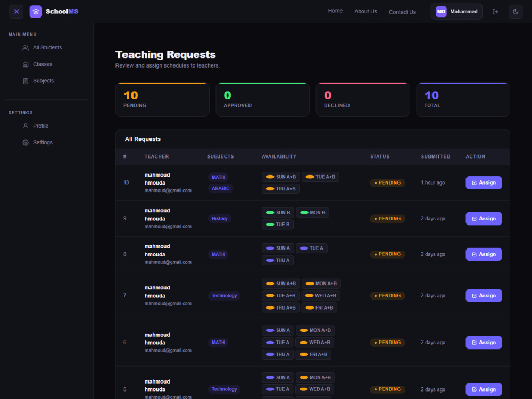
Task: Toggle dark mode moon icon
Action: pyautogui.click(x=516, y=12)
